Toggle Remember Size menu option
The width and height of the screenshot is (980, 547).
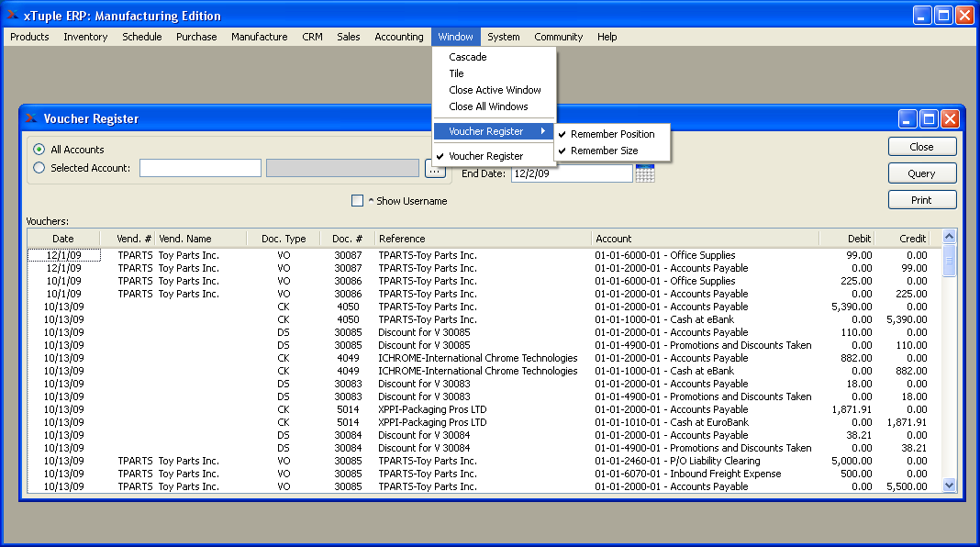604,151
